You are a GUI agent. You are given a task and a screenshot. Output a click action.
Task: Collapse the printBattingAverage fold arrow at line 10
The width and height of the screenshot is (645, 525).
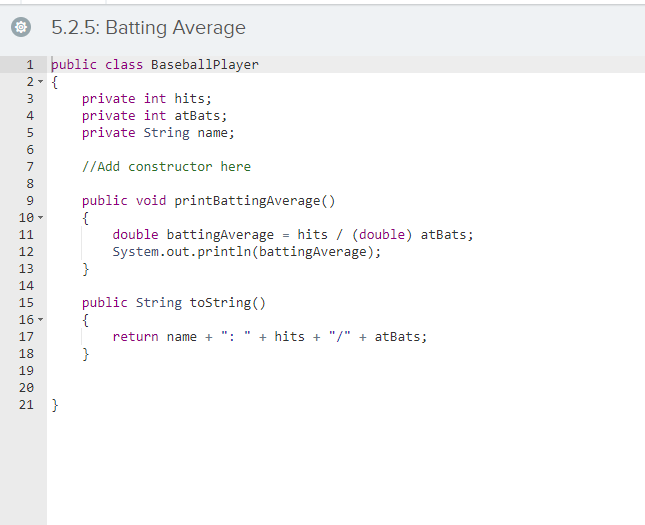(x=40, y=217)
